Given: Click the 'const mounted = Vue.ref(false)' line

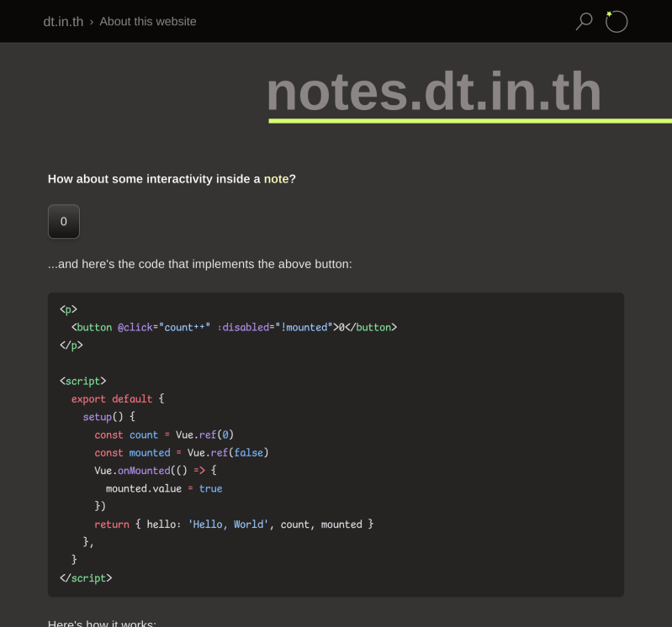Looking at the screenshot, I should (x=182, y=453).
